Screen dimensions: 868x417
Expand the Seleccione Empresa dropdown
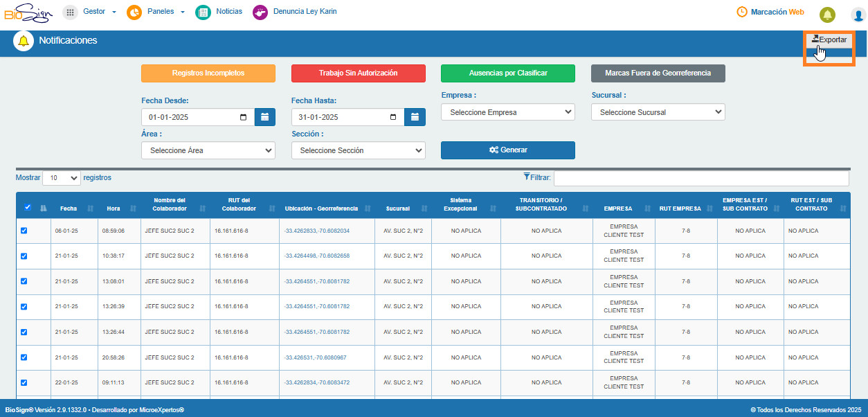pos(508,112)
